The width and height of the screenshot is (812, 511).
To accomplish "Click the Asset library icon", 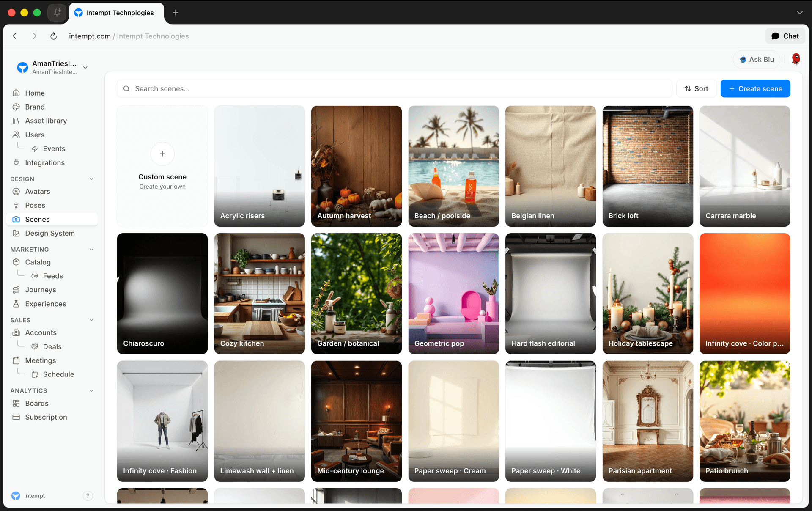I will coord(16,121).
